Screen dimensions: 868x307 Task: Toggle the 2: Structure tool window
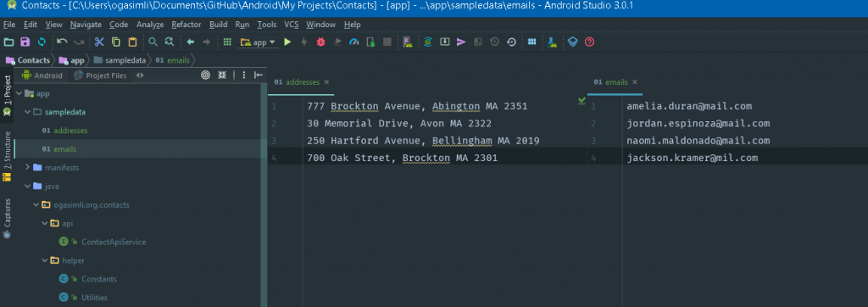tap(7, 156)
